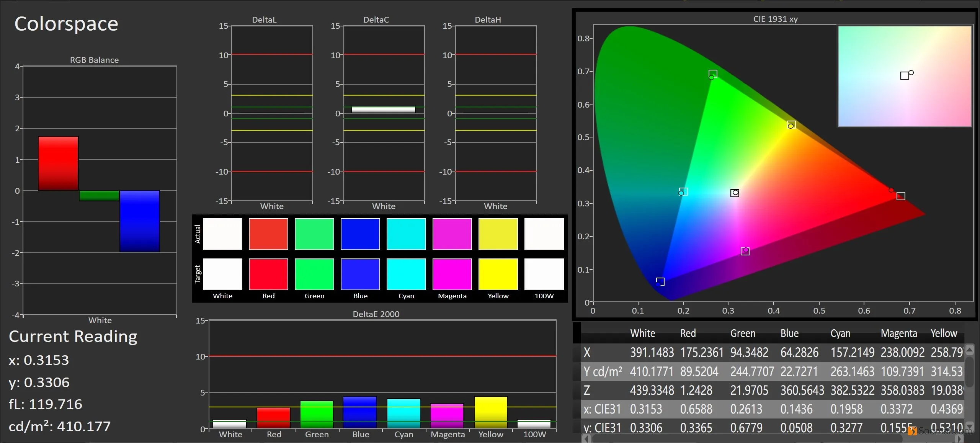Click the blue primary target marker on CIE diagram
Image resolution: width=980 pixels, height=443 pixels.
click(x=660, y=282)
